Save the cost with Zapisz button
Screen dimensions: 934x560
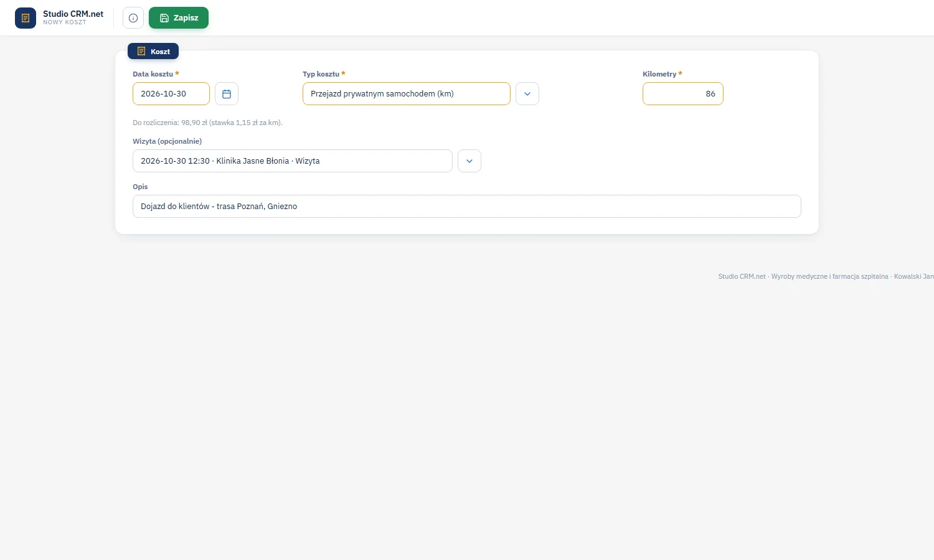179,18
